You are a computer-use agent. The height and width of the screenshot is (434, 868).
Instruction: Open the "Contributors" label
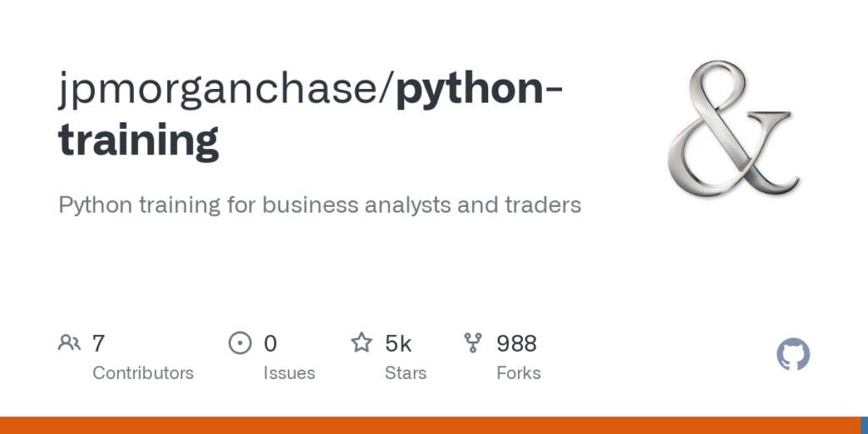tap(142, 373)
